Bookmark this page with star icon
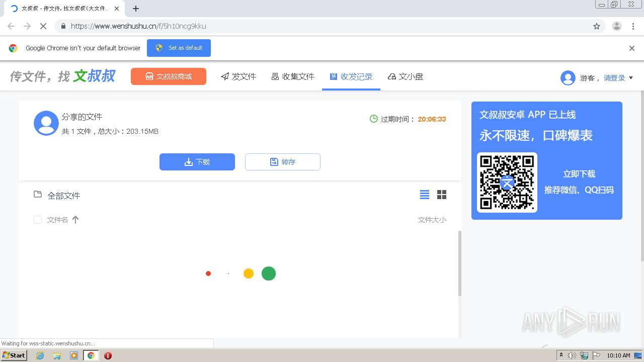This screenshot has height=362, width=644. (x=597, y=26)
